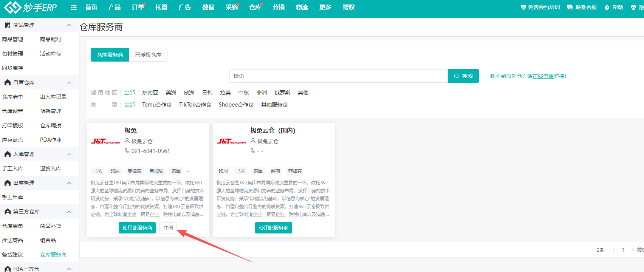Switch to the 已授权仓库 tab

tap(148, 55)
